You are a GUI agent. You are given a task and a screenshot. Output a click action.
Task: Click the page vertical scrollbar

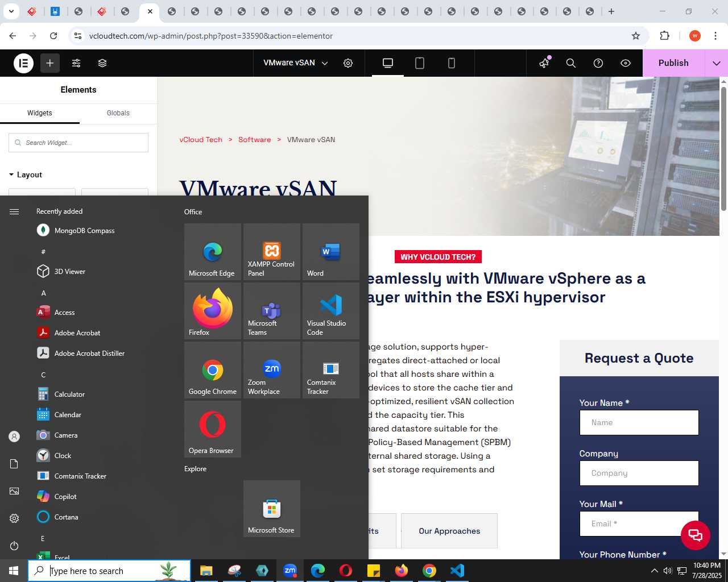tap(723, 148)
